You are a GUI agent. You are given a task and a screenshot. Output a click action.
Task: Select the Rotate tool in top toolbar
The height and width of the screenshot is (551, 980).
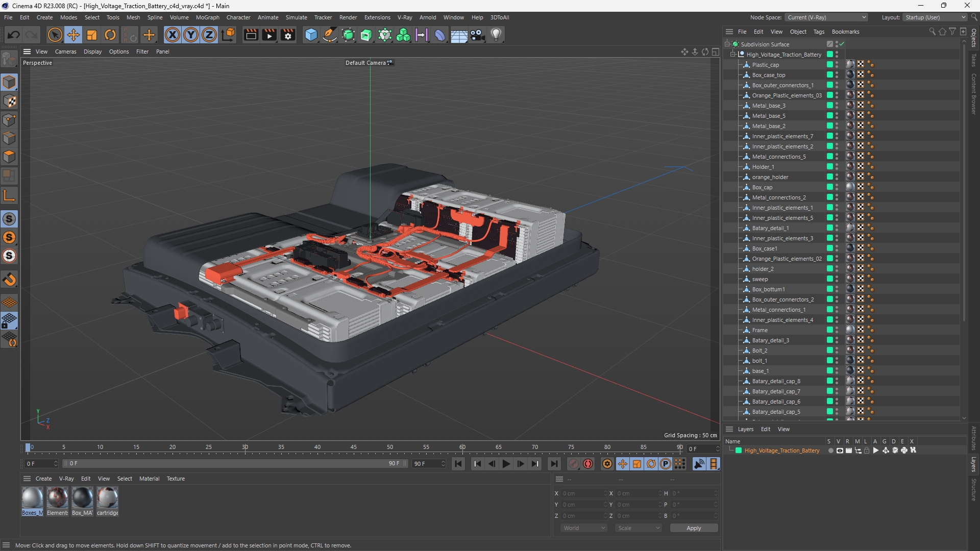(x=110, y=35)
